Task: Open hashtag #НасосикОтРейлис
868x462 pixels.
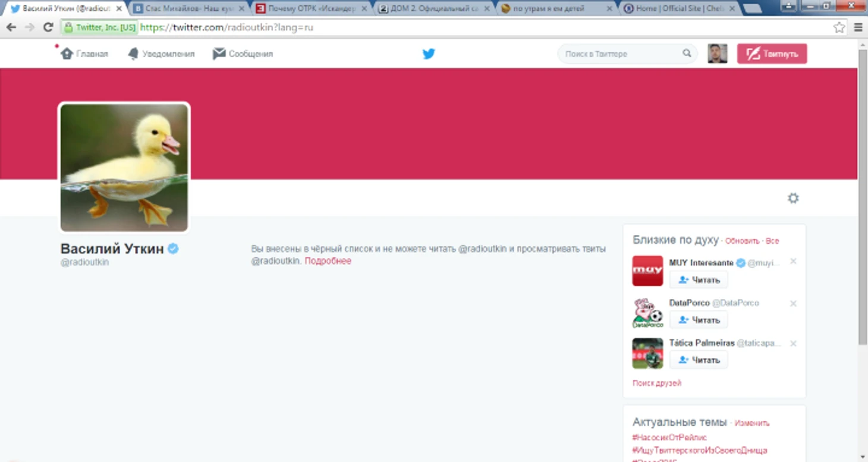Action: click(x=669, y=438)
